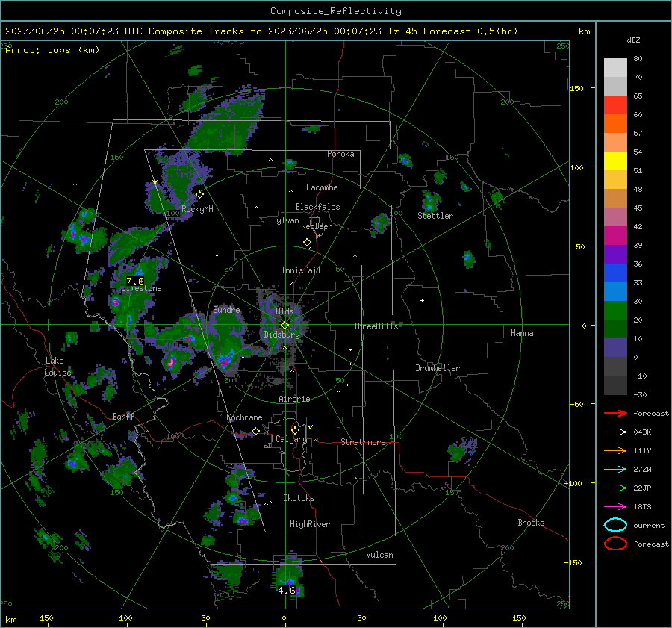Click the green 22JP arrow icon
This screenshot has height=628, width=672.
coord(615,488)
